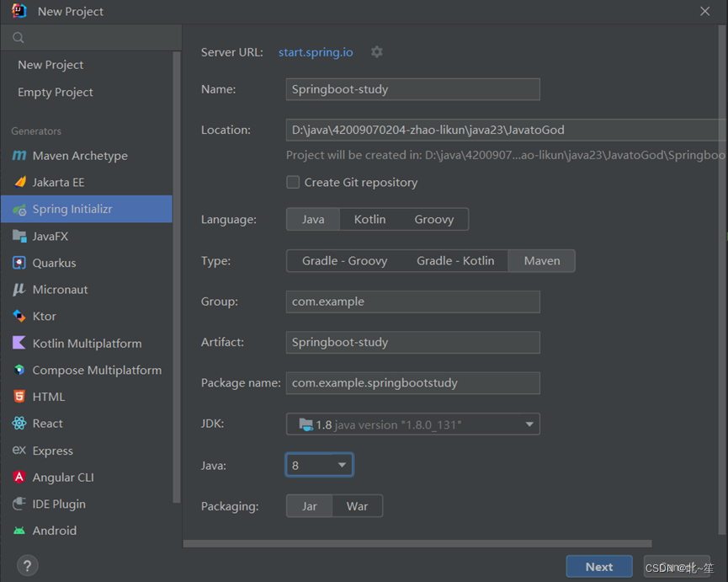Click the Ktor generator icon
This screenshot has width=728, height=582.
(19, 316)
